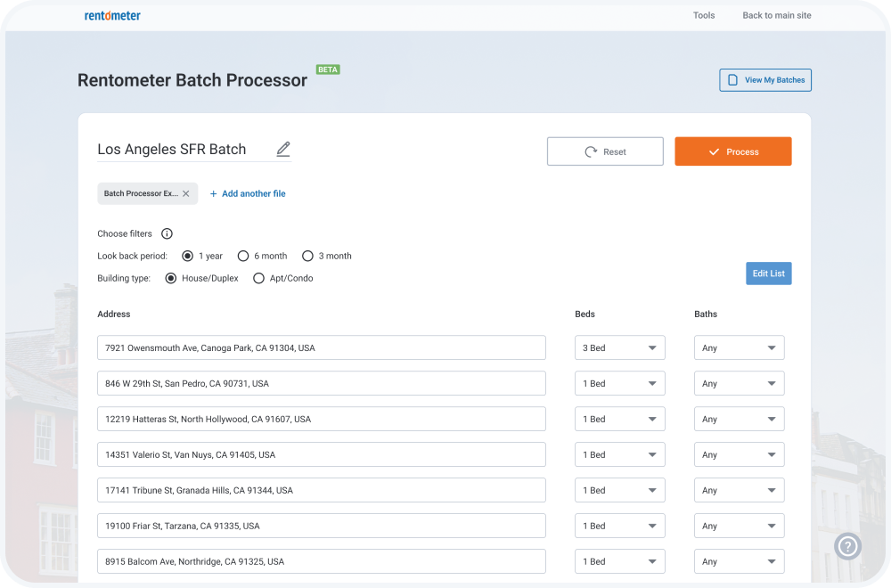The image size is (891, 588).
Task: Click the 12219 Hatteras St address field
Action: (x=322, y=420)
